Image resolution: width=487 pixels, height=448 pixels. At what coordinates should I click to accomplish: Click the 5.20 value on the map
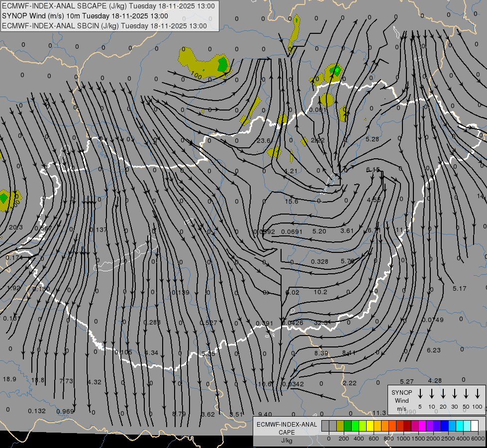point(319,231)
